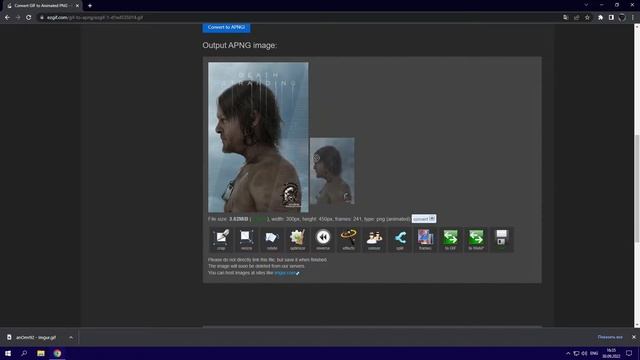Click the reverse animation icon

coord(323,240)
